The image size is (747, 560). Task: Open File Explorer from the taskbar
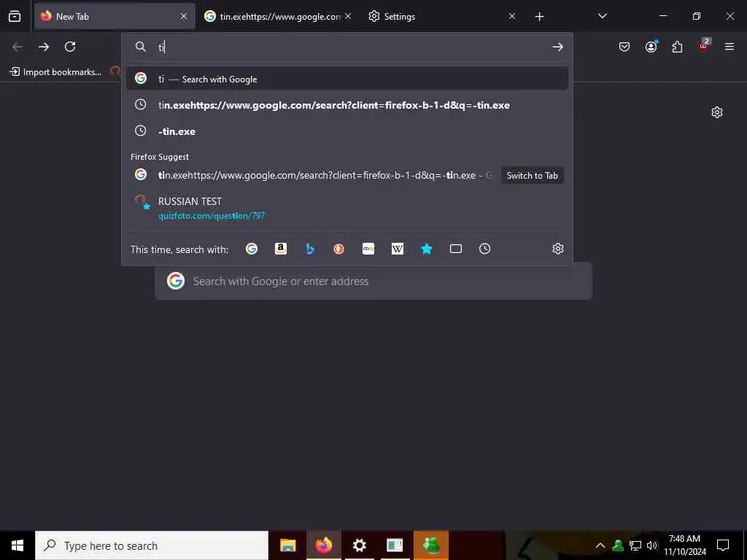[x=287, y=545]
